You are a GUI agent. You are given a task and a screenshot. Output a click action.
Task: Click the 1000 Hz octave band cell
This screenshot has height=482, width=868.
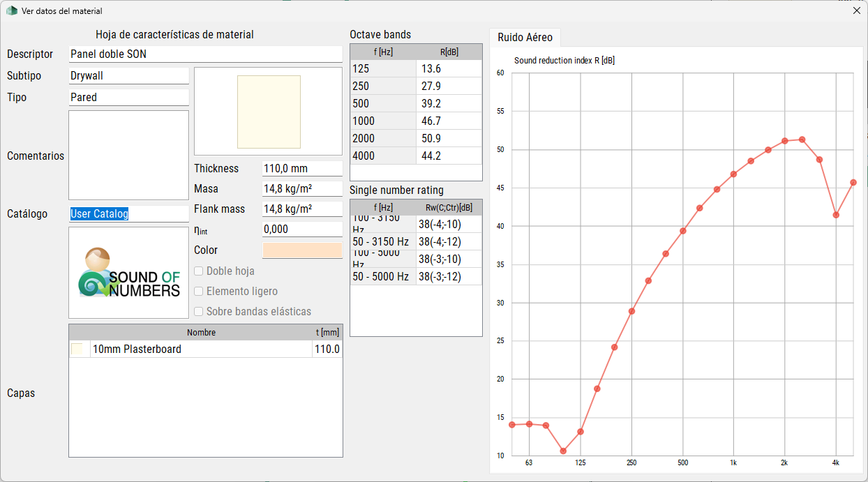click(383, 121)
